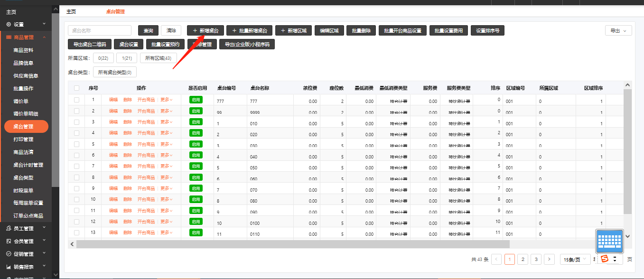Filter by 所有区域(43) area

[x=159, y=58]
